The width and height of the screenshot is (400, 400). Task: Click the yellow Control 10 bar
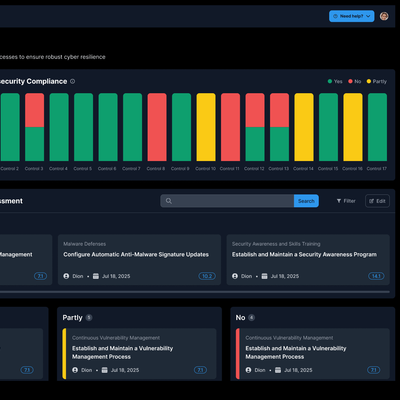(x=206, y=127)
